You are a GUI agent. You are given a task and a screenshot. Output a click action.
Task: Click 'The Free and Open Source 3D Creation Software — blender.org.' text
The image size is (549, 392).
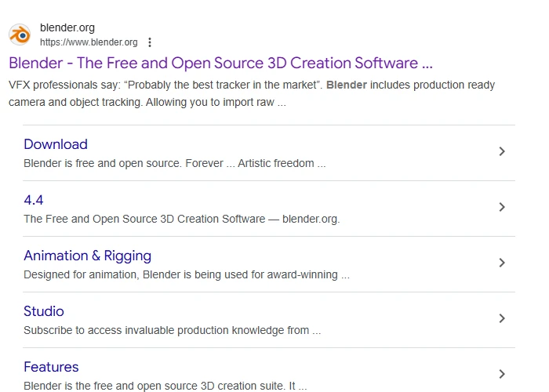click(x=182, y=219)
